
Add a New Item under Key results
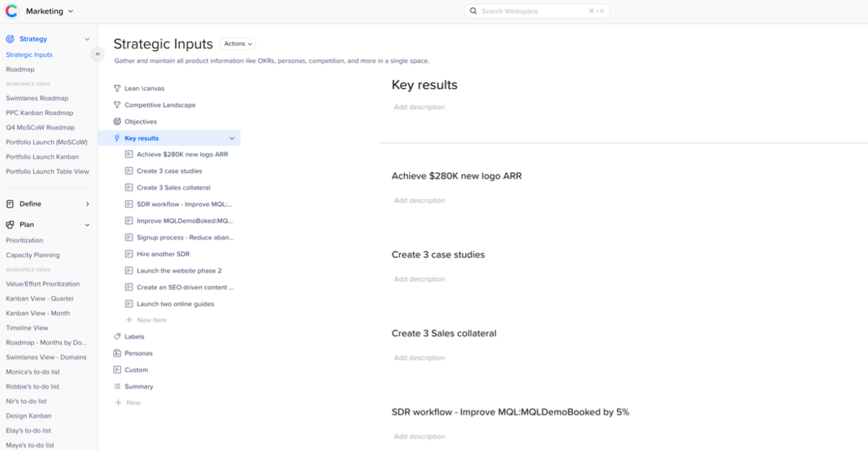click(151, 320)
